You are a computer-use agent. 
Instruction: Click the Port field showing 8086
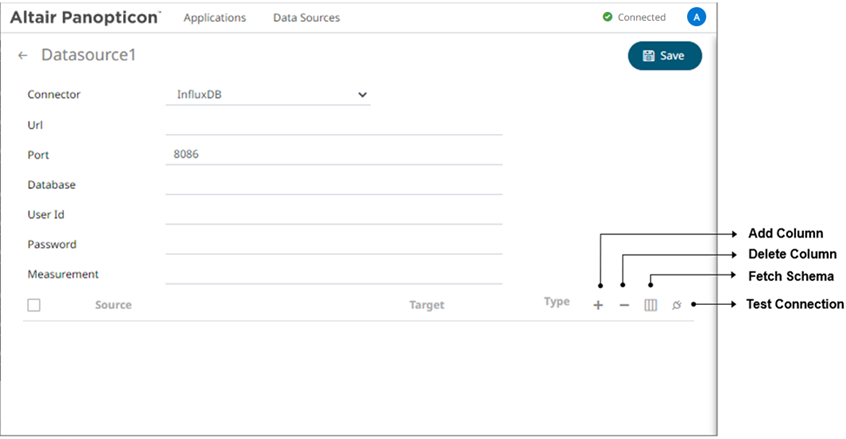(x=333, y=155)
